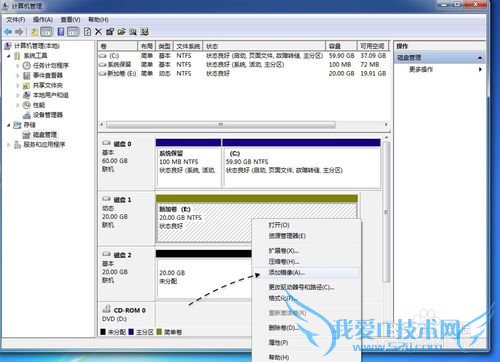This screenshot has width=500, height=362.
Task: Toggle the Show/Hide Console Tree toolbar icon
Action: coord(46,32)
